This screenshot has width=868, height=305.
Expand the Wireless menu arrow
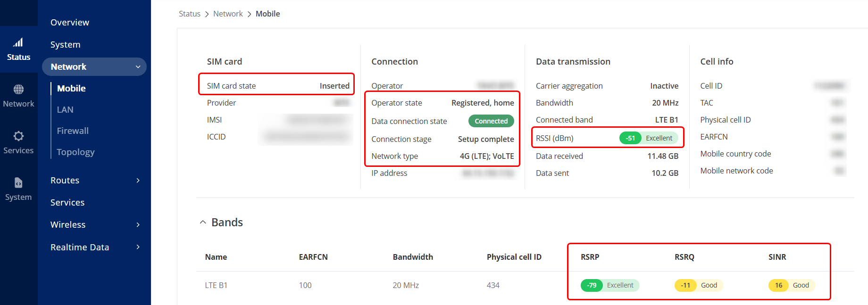[x=138, y=225]
